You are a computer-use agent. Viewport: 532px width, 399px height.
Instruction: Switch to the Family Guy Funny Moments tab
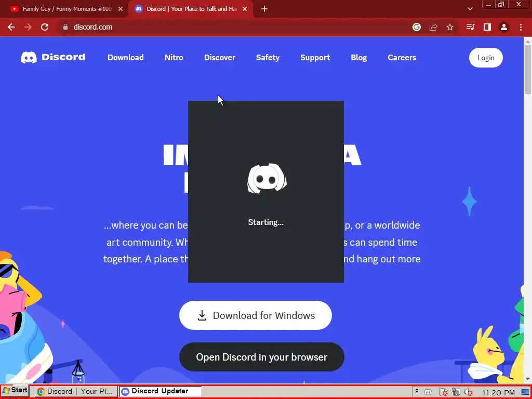point(67,9)
